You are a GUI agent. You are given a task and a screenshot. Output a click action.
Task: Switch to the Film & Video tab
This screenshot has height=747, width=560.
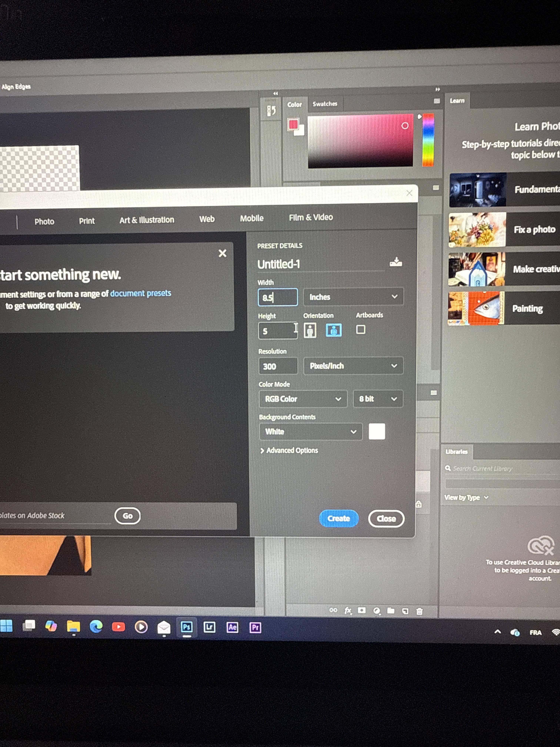click(311, 218)
